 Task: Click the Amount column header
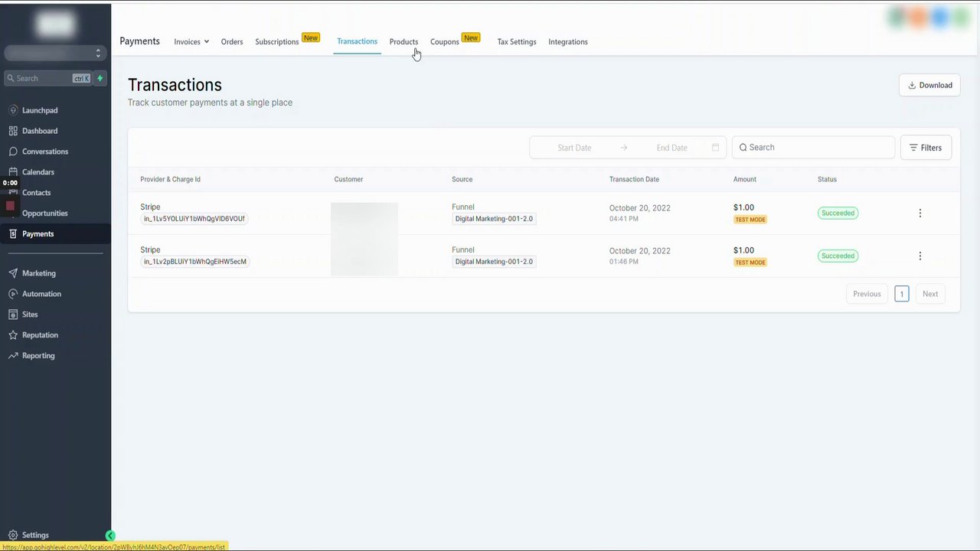click(x=745, y=179)
